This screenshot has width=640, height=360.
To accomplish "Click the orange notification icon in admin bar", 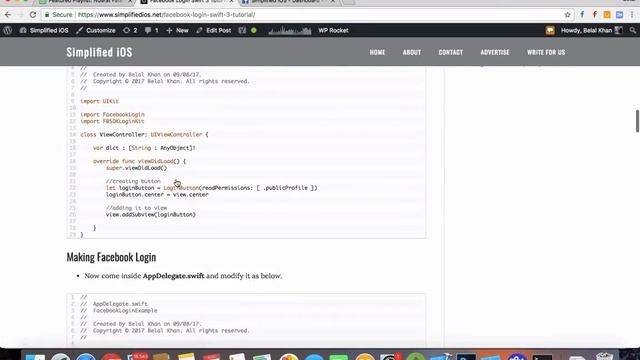I will click(x=550, y=30).
